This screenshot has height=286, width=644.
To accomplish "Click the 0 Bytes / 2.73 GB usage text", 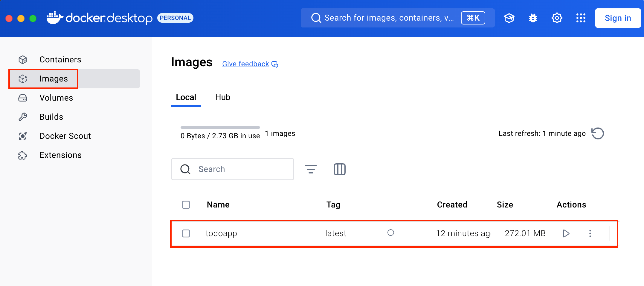I will click(x=220, y=136).
